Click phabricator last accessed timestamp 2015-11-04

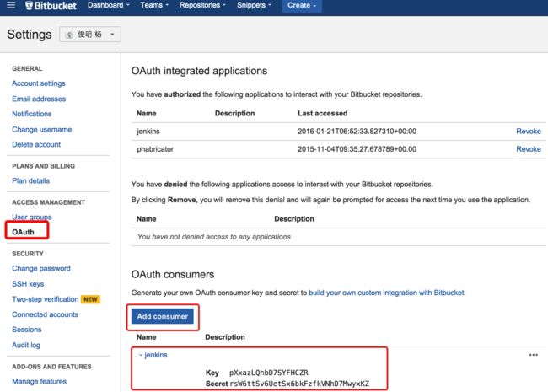click(357, 149)
